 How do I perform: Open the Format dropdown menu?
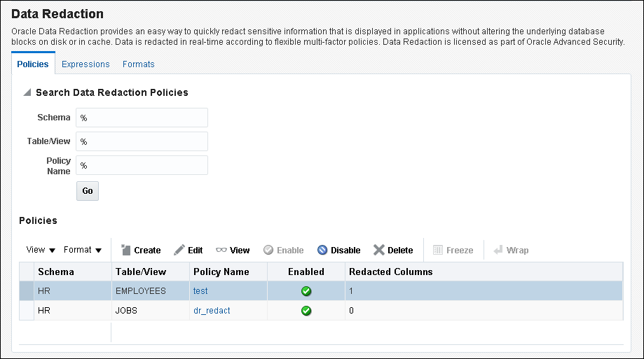click(83, 250)
